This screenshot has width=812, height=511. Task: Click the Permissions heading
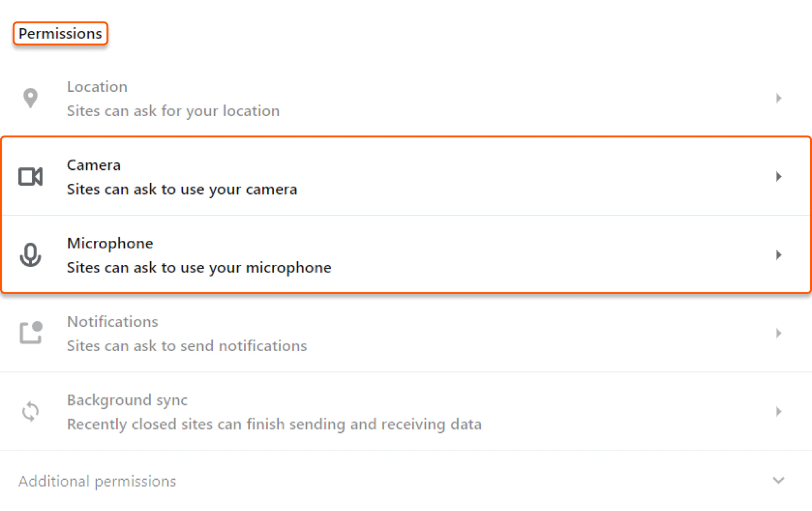click(60, 34)
